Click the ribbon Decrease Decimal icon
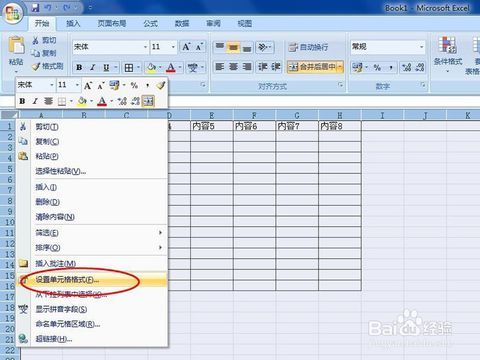The height and width of the screenshot is (360, 480). coord(420,68)
